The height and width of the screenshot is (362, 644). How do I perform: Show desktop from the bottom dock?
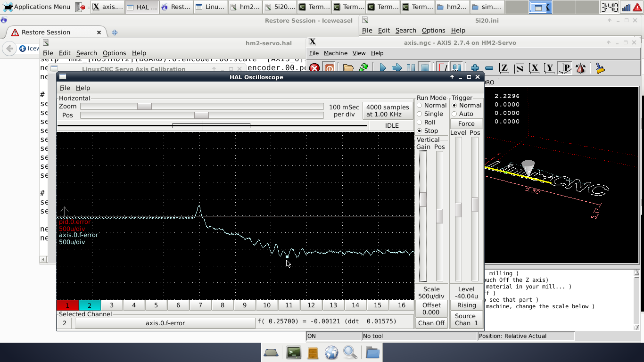click(271, 352)
